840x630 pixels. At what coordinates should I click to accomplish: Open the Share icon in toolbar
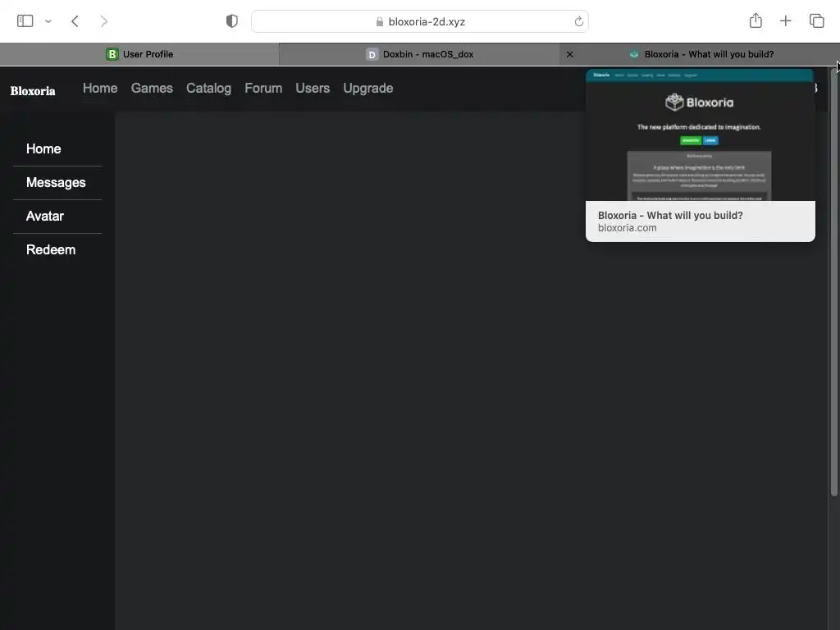tap(756, 21)
